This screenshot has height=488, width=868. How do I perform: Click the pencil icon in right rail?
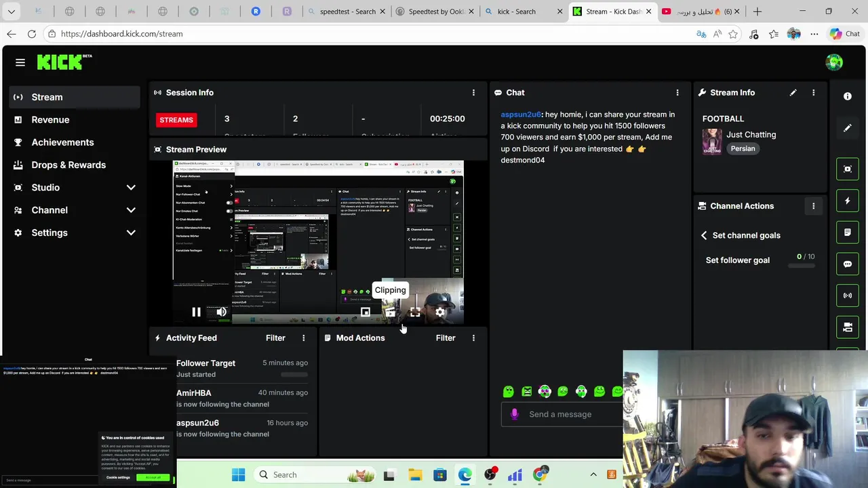(x=847, y=128)
